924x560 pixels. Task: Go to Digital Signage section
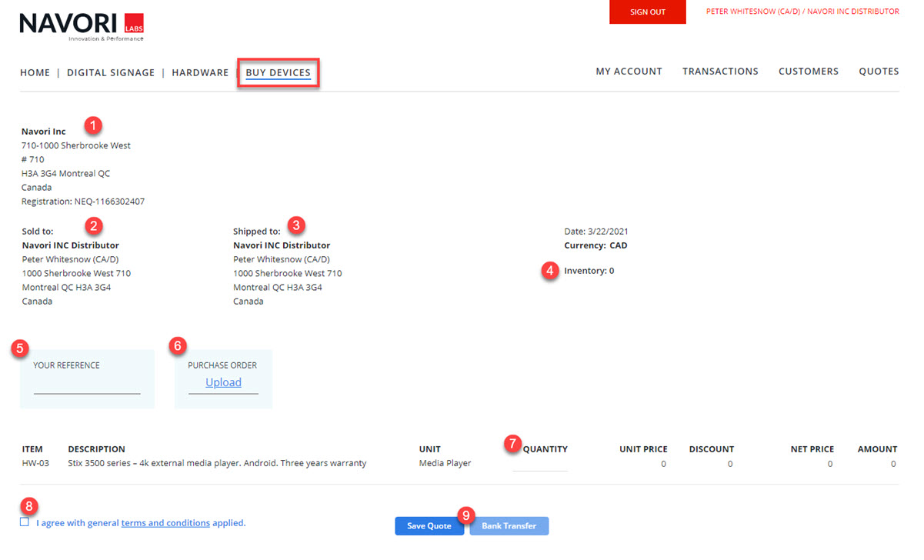[x=111, y=73]
